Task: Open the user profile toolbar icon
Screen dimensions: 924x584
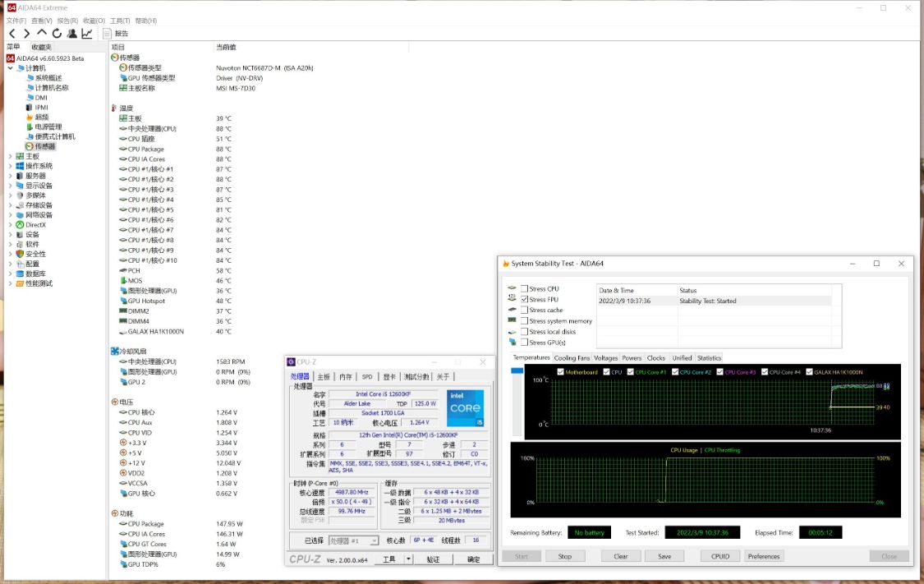Action: pos(72,34)
